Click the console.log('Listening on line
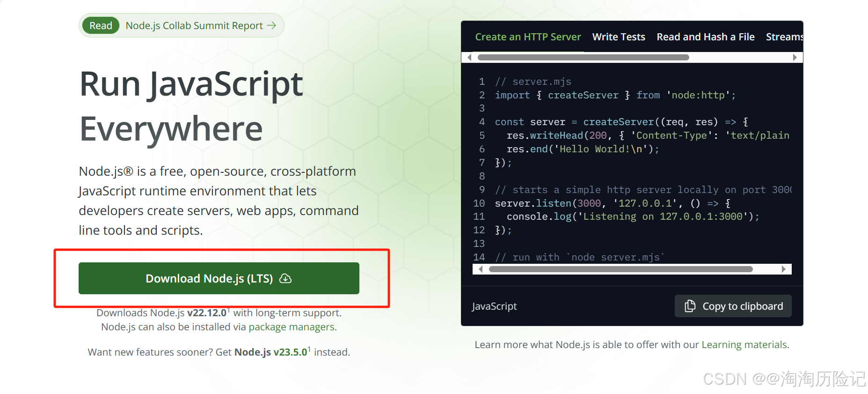The height and width of the screenshot is (394, 868). pyautogui.click(x=633, y=216)
